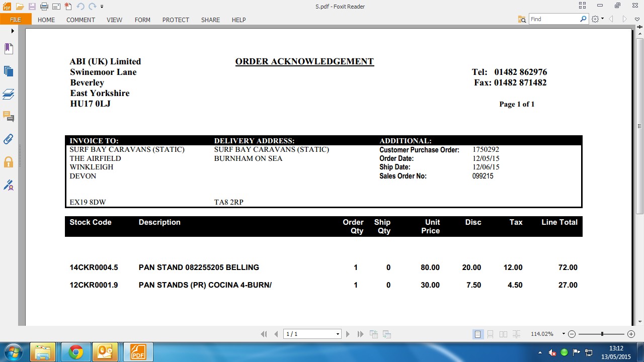Click the Open folder icon in toolbar
644x362 pixels.
pyautogui.click(x=20, y=7)
